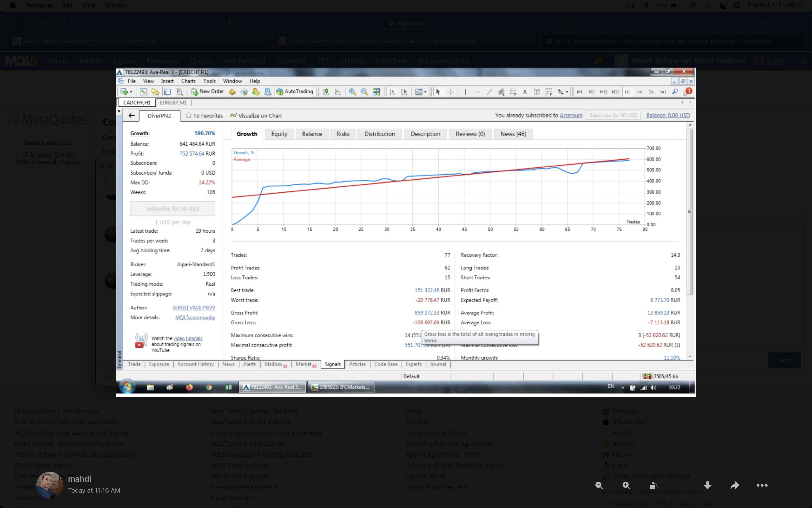Open the SERGEI VASILYKOV author link
Screen dimensions: 812x508
[194, 308]
